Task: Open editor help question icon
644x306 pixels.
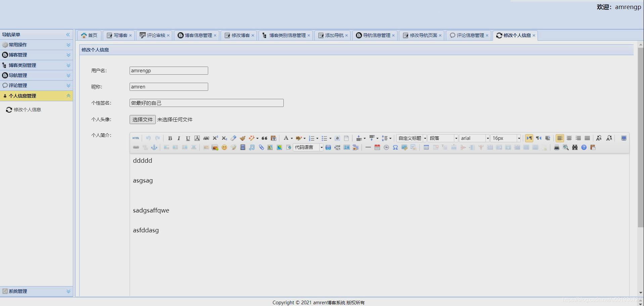Action: pos(584,147)
